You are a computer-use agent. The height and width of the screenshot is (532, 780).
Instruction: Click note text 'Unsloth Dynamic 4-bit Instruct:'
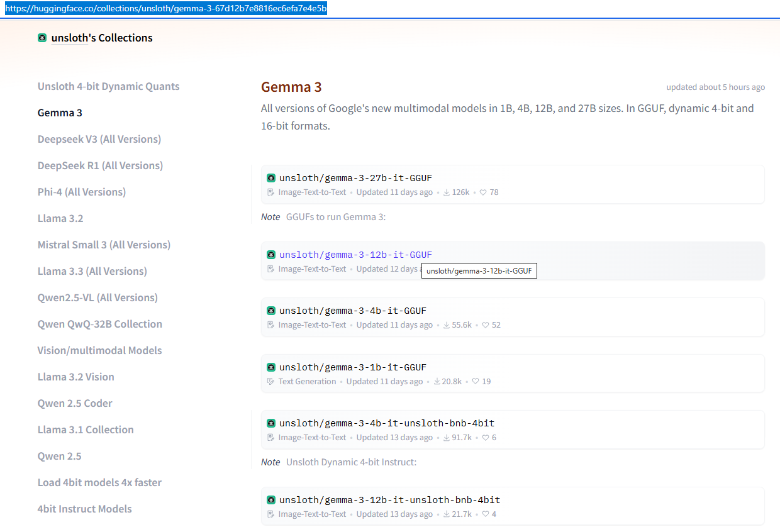(352, 462)
